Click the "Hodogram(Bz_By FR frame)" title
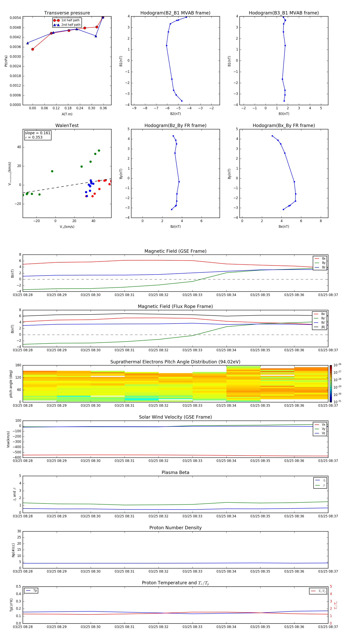351x644 pixels. point(175,125)
